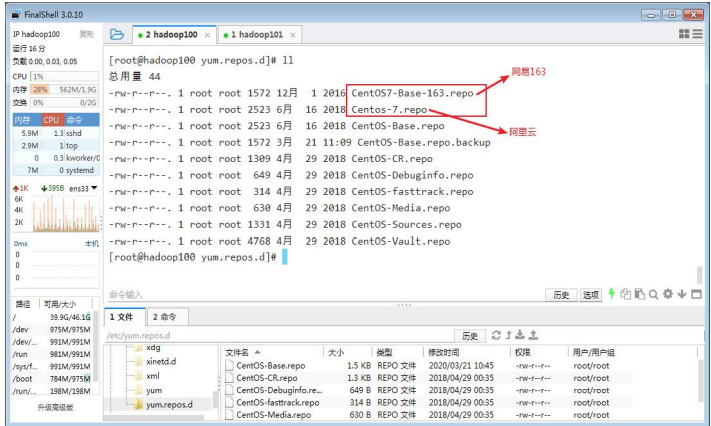Select the top process row
Image resolution: width=711 pixels, height=426 pixels.
click(56, 145)
